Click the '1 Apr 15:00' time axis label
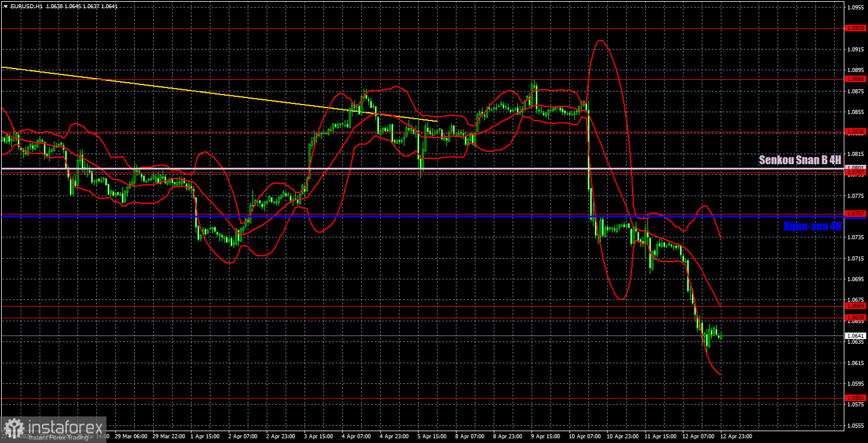Screen dimensions: 868x443 pos(205,437)
